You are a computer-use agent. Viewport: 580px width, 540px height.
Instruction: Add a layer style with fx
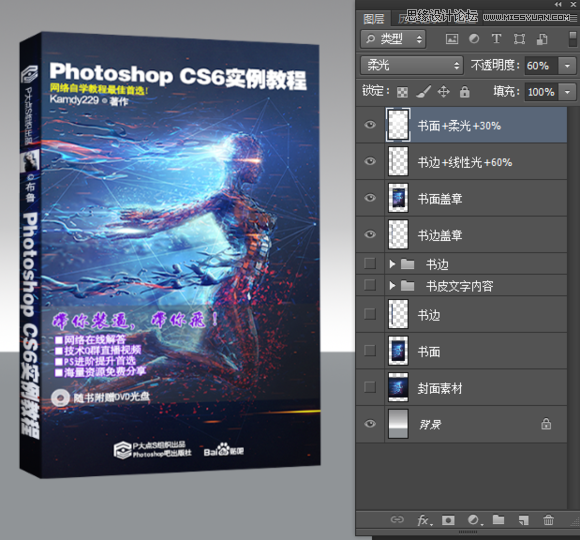[x=424, y=520]
